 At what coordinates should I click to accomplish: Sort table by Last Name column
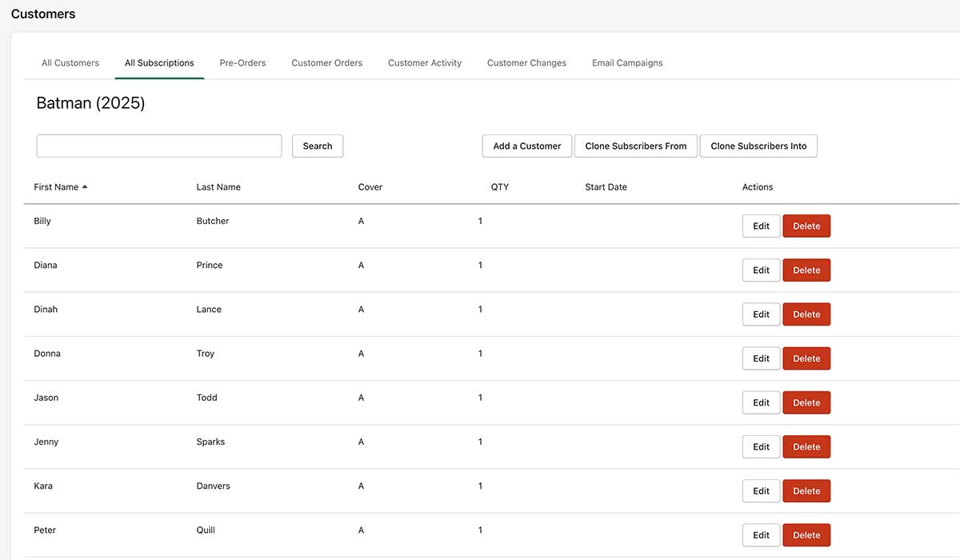(x=218, y=187)
